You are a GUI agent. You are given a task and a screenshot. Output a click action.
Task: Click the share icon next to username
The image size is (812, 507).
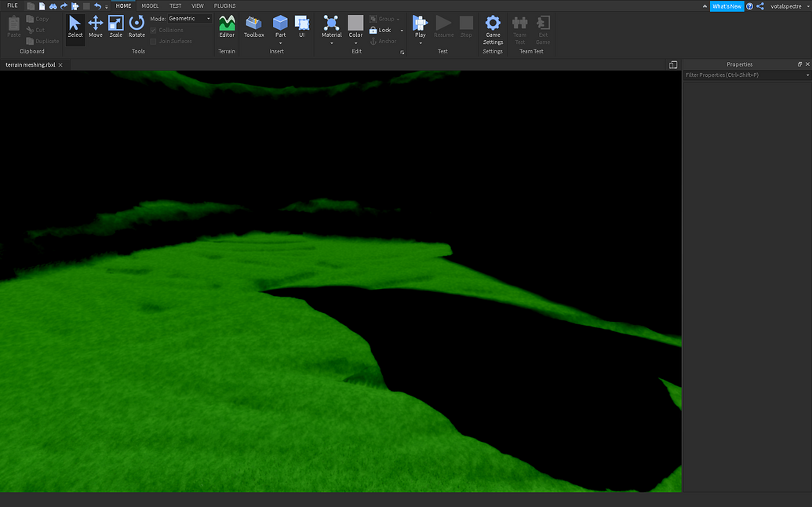[760, 6]
